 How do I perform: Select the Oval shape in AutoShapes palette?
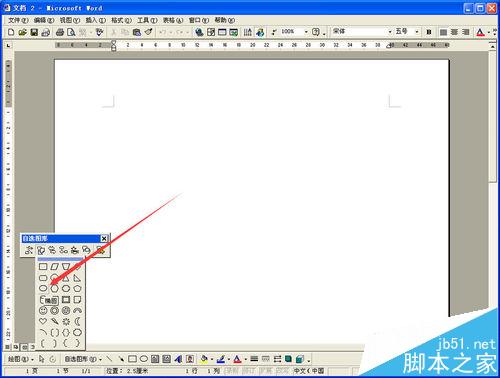[x=43, y=288]
